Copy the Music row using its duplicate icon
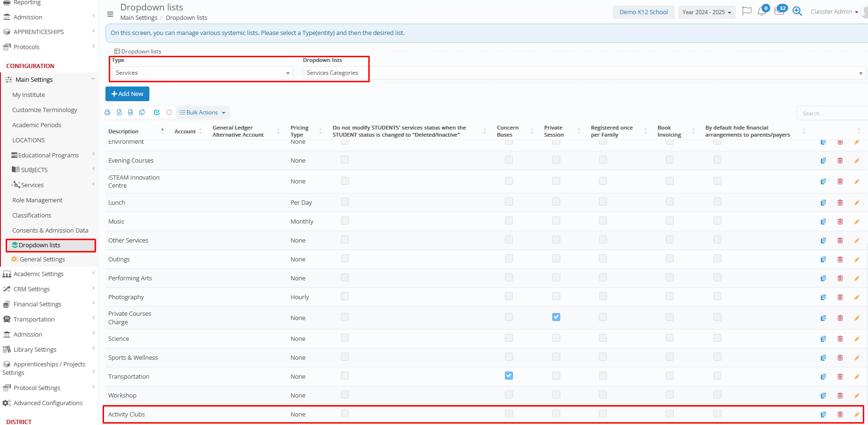This screenshot has height=425, width=868. pos(823,222)
